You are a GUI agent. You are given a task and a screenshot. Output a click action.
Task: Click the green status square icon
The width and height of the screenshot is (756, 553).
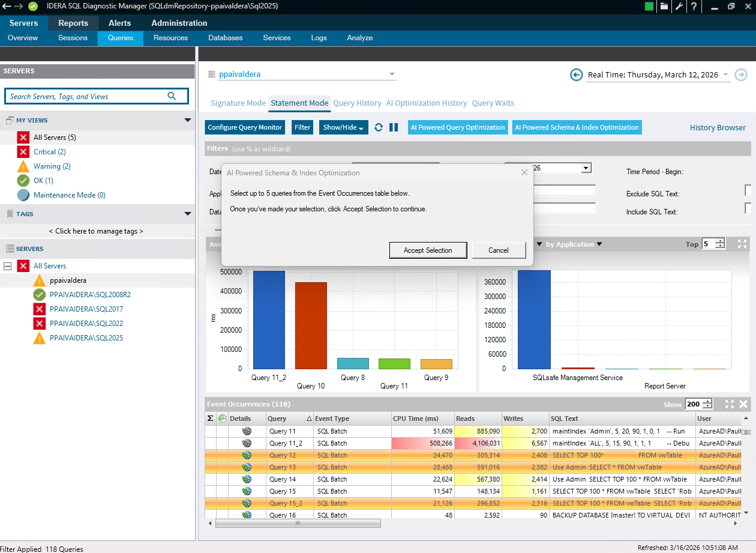click(x=649, y=7)
